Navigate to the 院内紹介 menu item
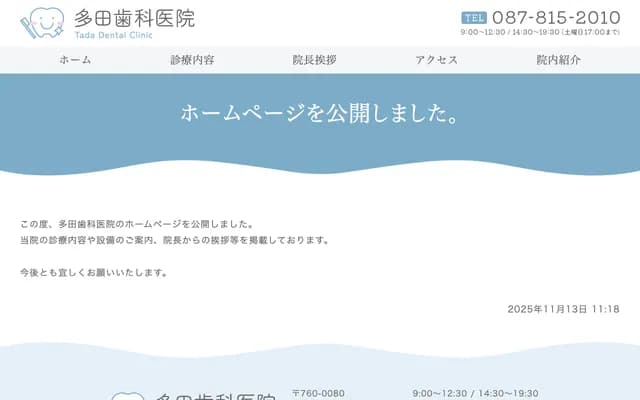 tap(558, 60)
